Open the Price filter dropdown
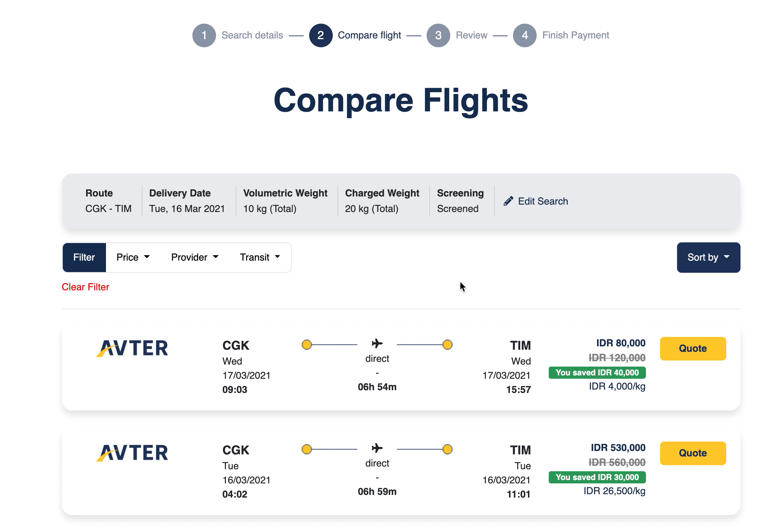The image size is (781, 532). click(x=133, y=257)
